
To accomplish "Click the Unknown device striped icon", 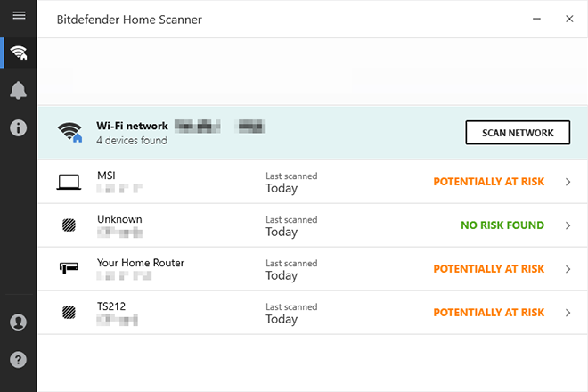I will (69, 225).
